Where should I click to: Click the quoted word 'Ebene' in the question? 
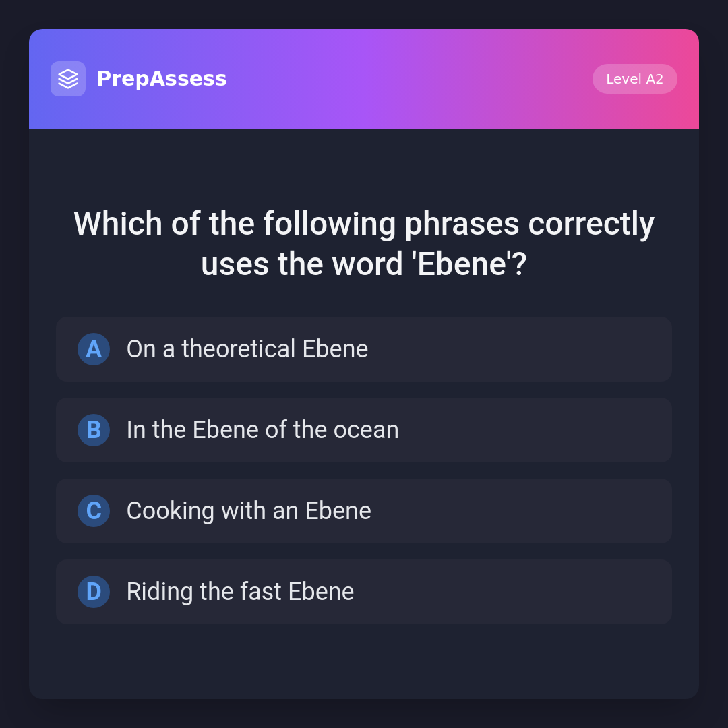point(462,264)
